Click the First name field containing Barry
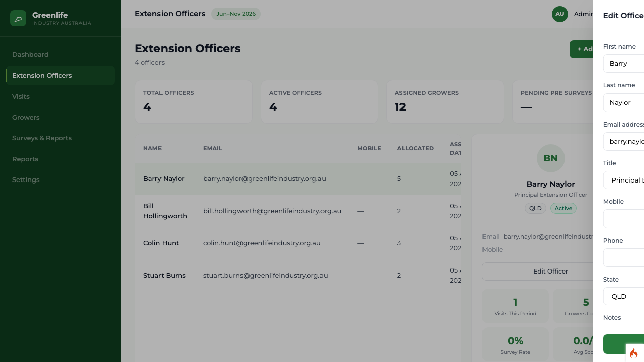This screenshot has height=362, width=644. (x=623, y=63)
